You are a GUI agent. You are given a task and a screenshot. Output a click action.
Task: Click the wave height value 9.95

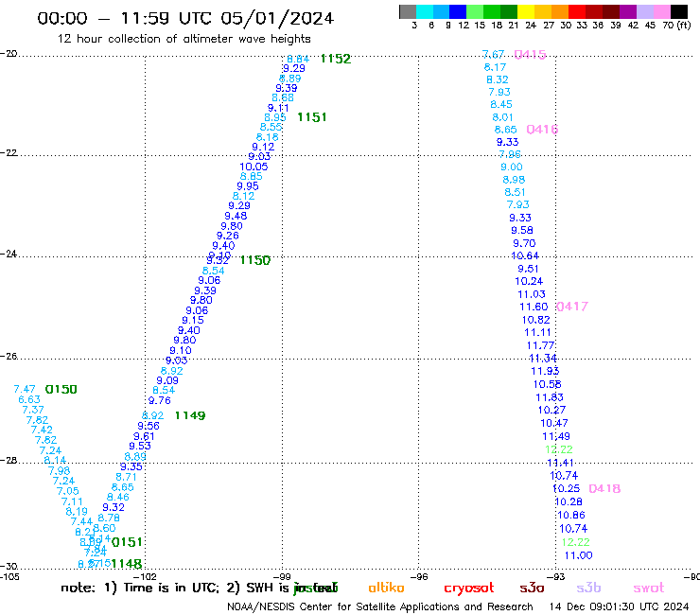(x=248, y=186)
